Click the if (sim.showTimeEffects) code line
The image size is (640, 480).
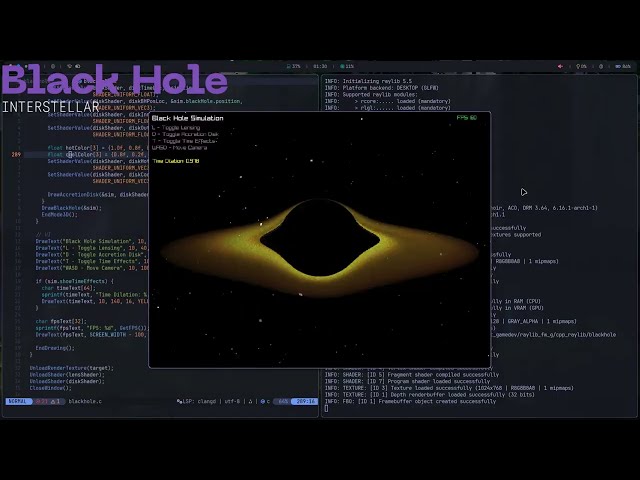tap(75, 281)
